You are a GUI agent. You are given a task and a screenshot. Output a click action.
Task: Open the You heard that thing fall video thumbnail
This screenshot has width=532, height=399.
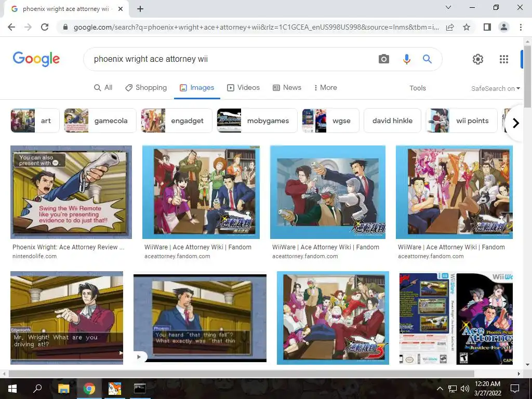(200, 318)
